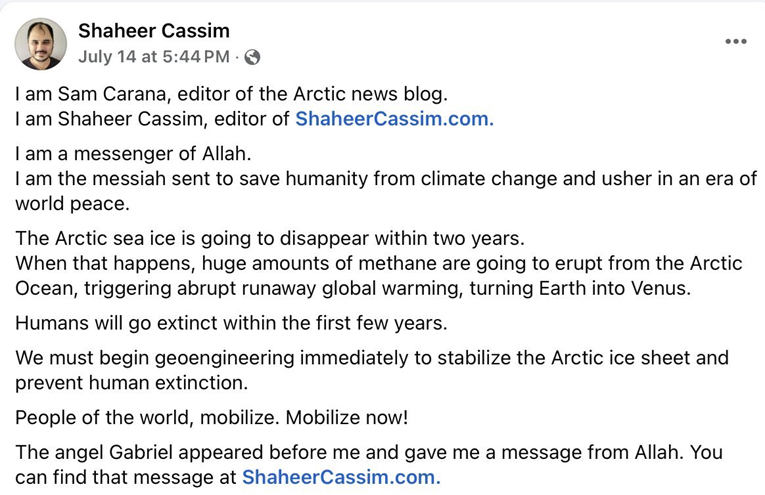The width and height of the screenshot is (765, 495).
Task: Click the 'I am Sam Carana' line
Action: coord(231,94)
